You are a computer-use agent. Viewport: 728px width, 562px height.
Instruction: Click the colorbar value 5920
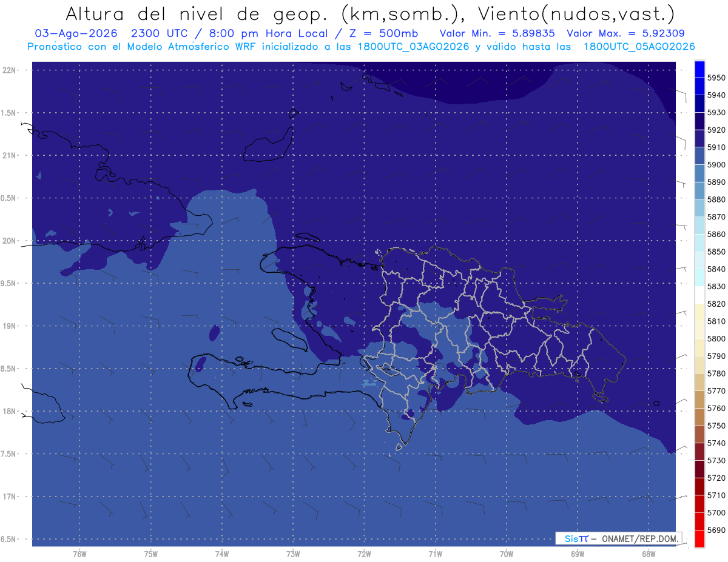click(x=716, y=130)
